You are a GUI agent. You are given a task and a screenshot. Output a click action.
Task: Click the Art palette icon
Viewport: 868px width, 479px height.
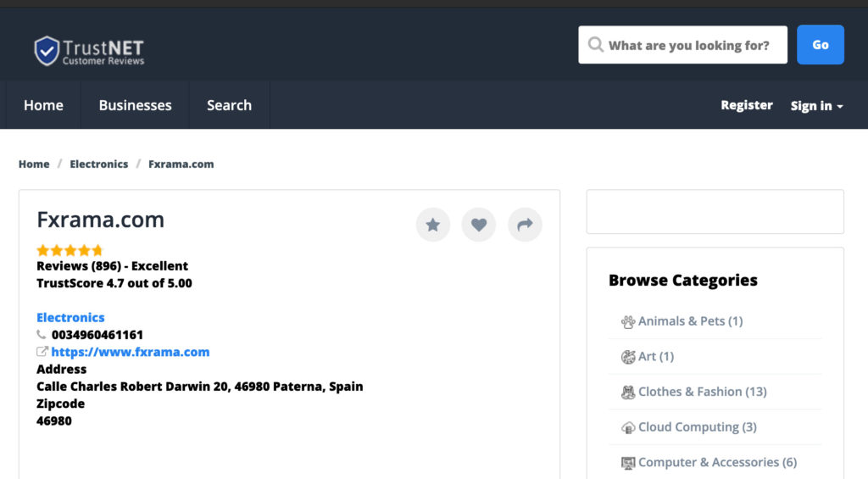(628, 357)
